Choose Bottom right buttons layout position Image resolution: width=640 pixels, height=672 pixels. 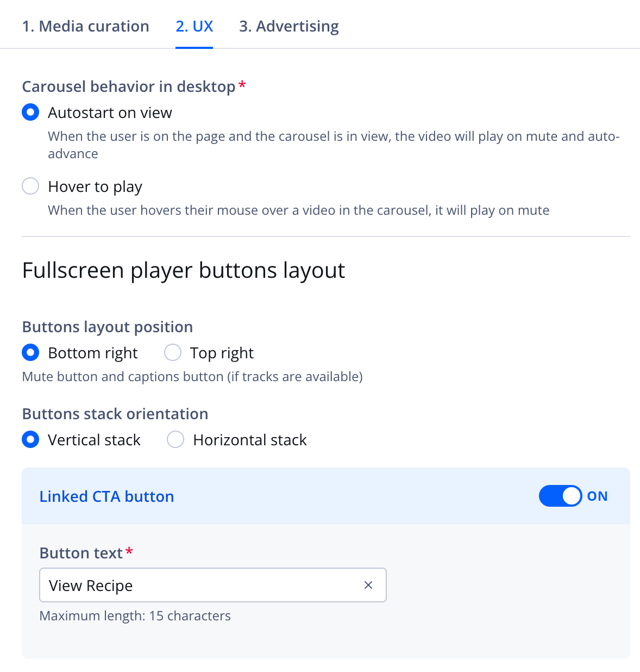(30, 352)
